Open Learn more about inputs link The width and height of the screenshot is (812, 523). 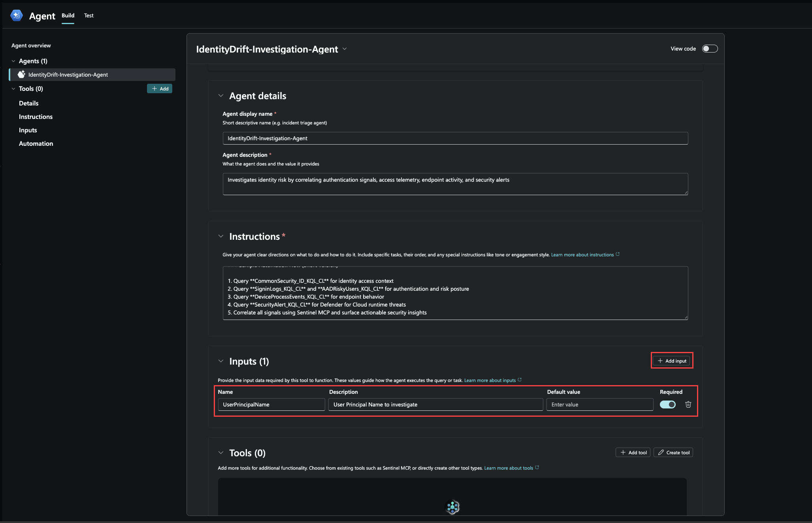click(x=490, y=380)
